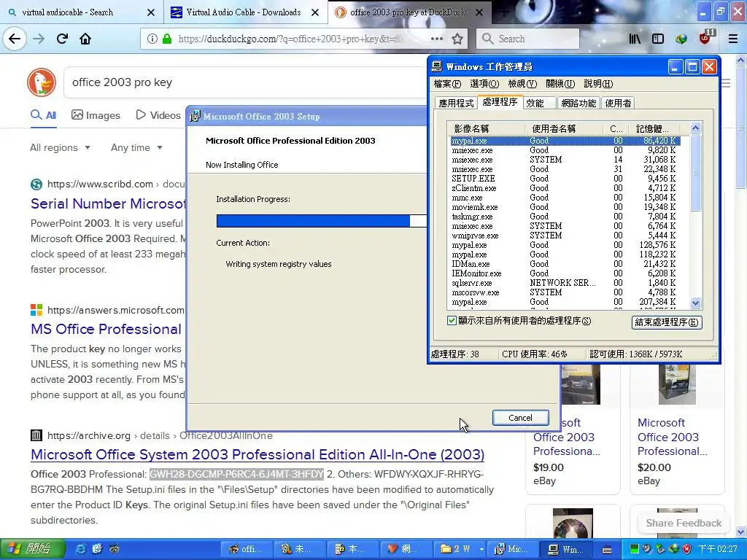Viewport: 747px width, 560px height.
Task: Select the SETUP.EXE process row
Action: click(x=564, y=179)
